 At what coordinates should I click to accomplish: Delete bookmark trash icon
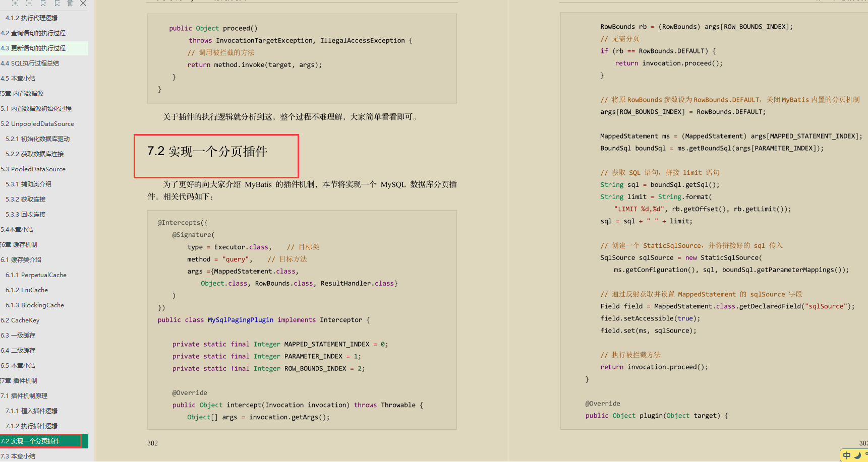(70, 3)
